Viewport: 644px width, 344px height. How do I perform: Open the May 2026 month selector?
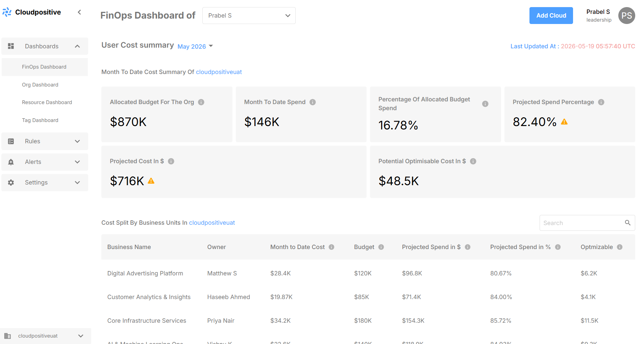195,46
